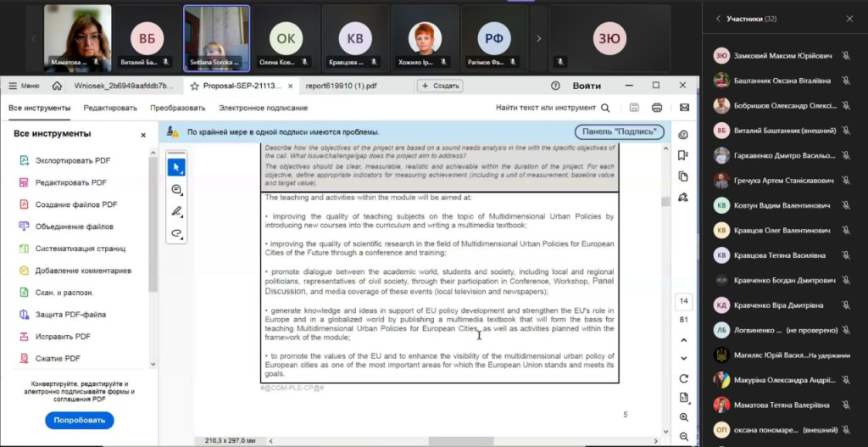Open signatures panel icon in right rail
The height and width of the screenshot is (447, 868).
pos(684,197)
